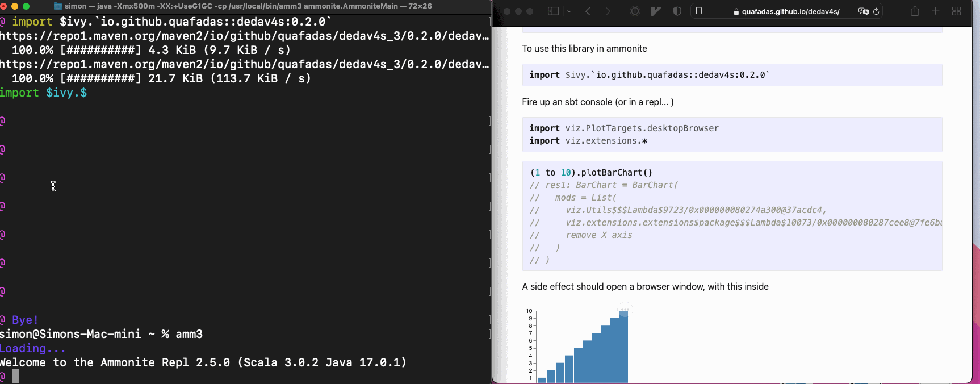This screenshot has height=384, width=980.
Task: Open a new tab with plus icon
Action: (936, 11)
